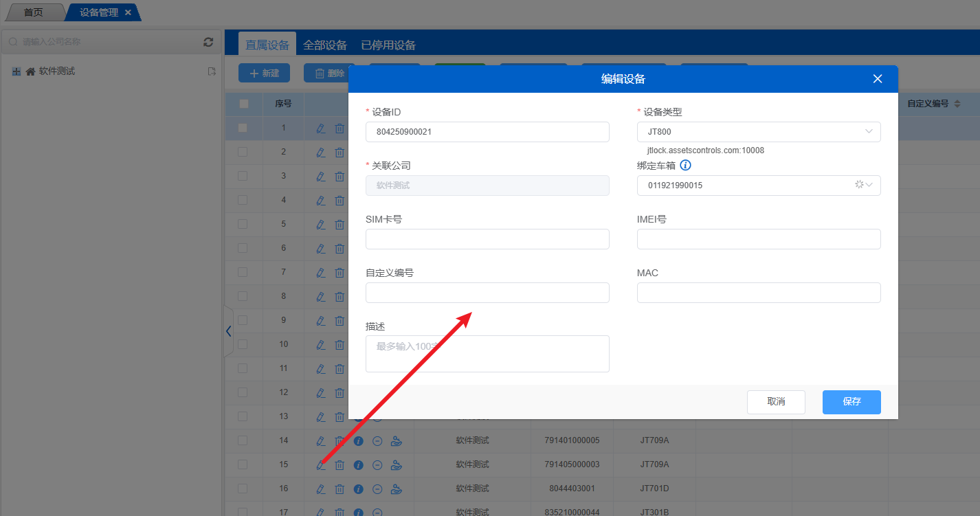Image resolution: width=980 pixels, height=516 pixels.
Task: Click the 取消 button
Action: pos(776,402)
